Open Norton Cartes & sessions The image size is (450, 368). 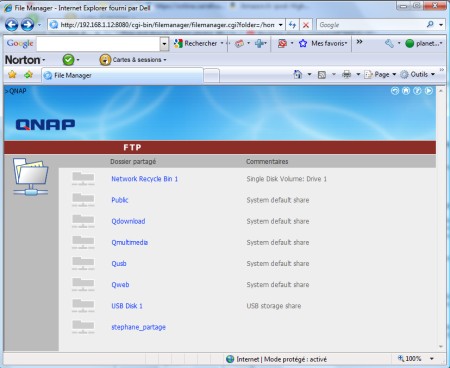133,60
